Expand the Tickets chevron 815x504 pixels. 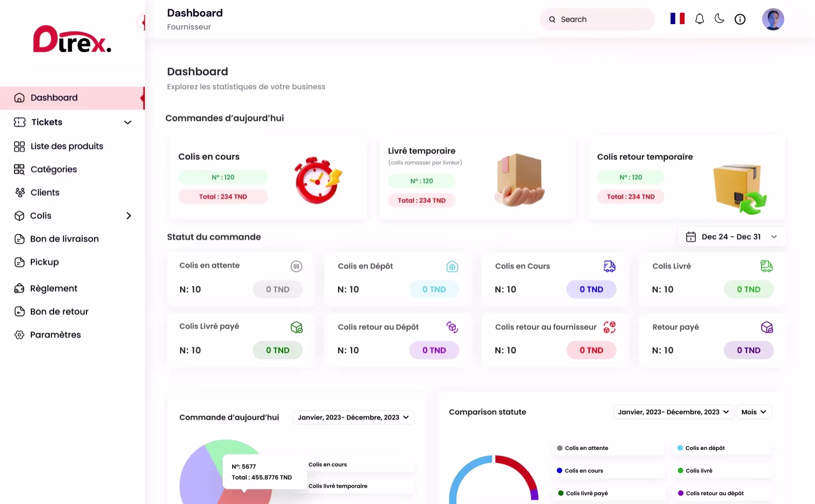pos(127,122)
